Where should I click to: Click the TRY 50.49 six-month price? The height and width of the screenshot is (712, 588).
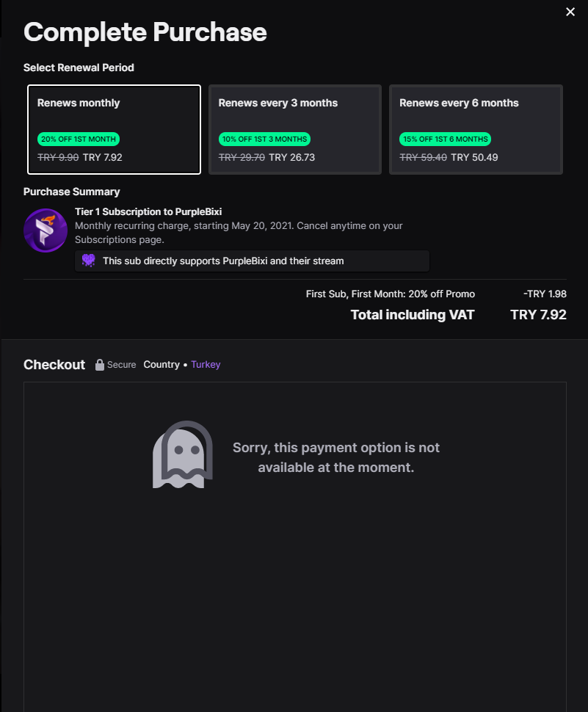(x=474, y=157)
